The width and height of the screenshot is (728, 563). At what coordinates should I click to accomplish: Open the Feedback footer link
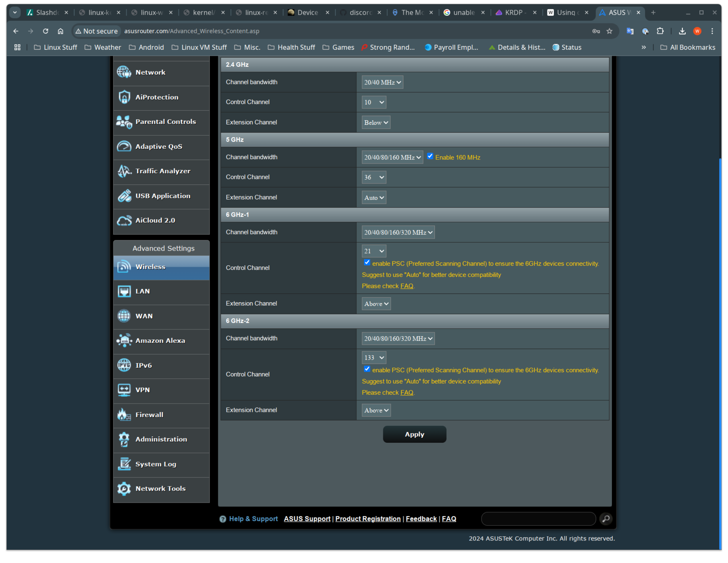[x=421, y=519]
